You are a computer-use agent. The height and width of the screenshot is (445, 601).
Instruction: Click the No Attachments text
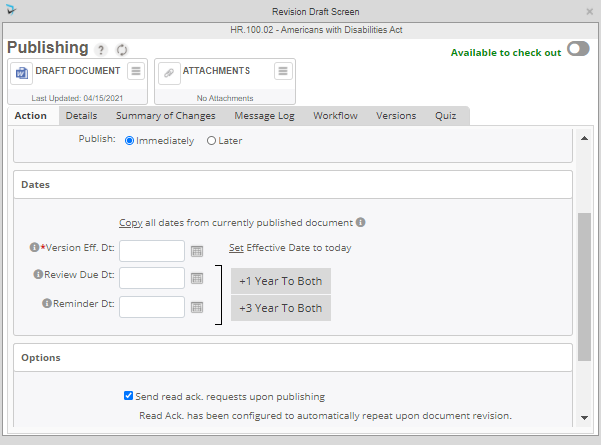click(x=225, y=98)
